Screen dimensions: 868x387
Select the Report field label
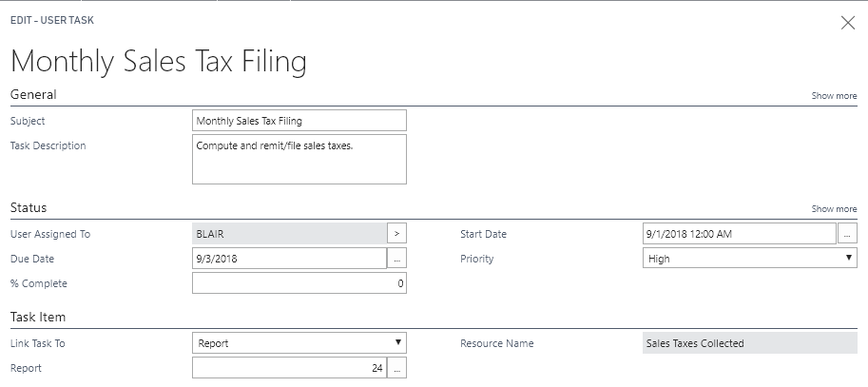point(26,368)
